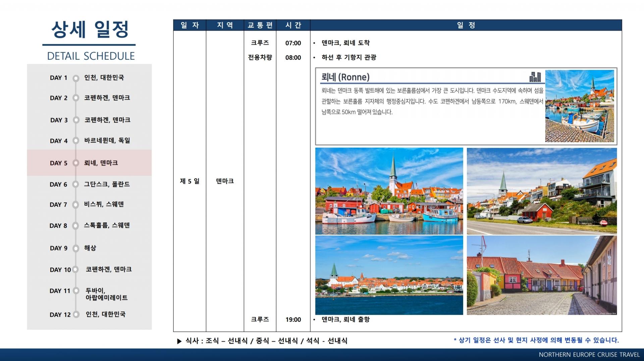Open DAY 4 바르네뮌데, 독일 entry
Image resolution: width=644 pixels, height=361 pixels.
click(x=90, y=141)
